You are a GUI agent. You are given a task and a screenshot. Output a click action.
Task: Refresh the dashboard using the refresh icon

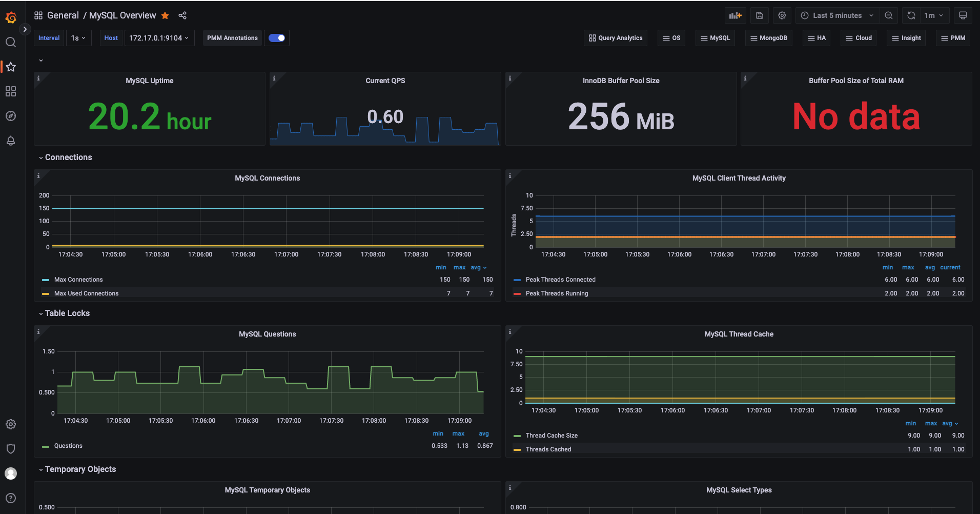[x=911, y=15]
